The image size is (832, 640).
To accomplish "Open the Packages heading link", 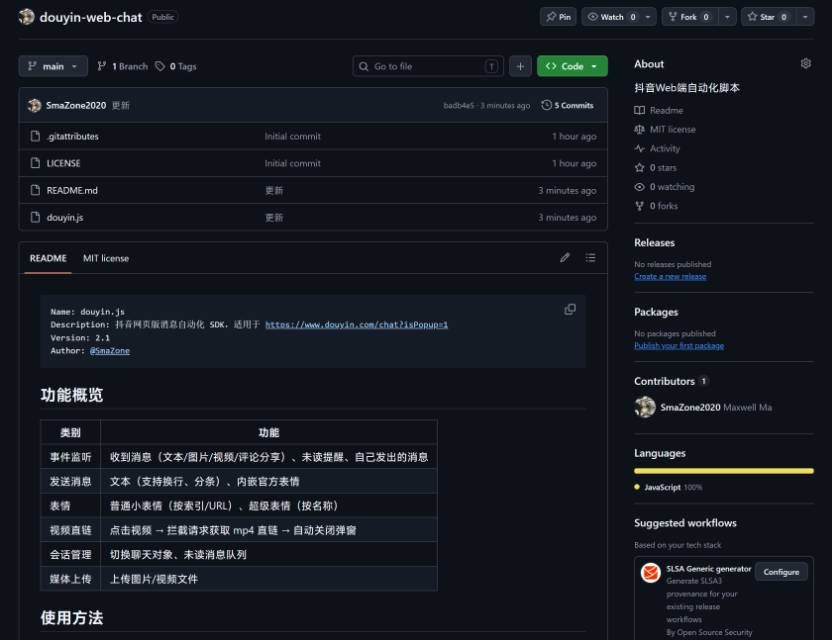I will 656,312.
